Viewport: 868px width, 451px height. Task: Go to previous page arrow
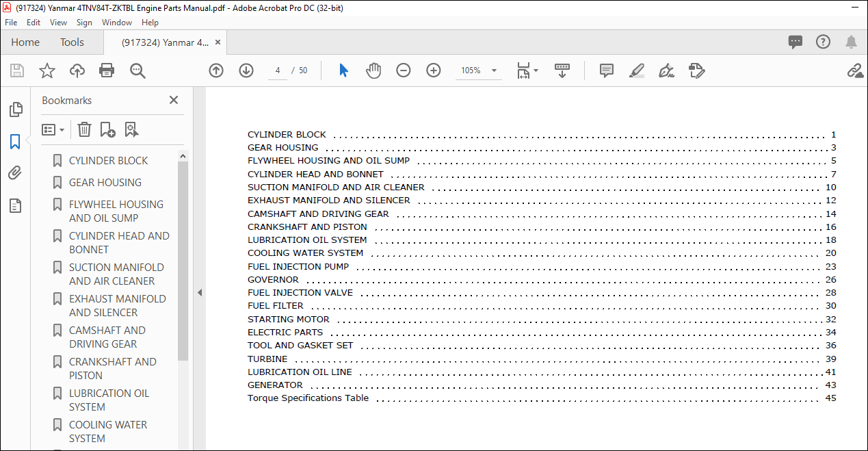click(216, 70)
